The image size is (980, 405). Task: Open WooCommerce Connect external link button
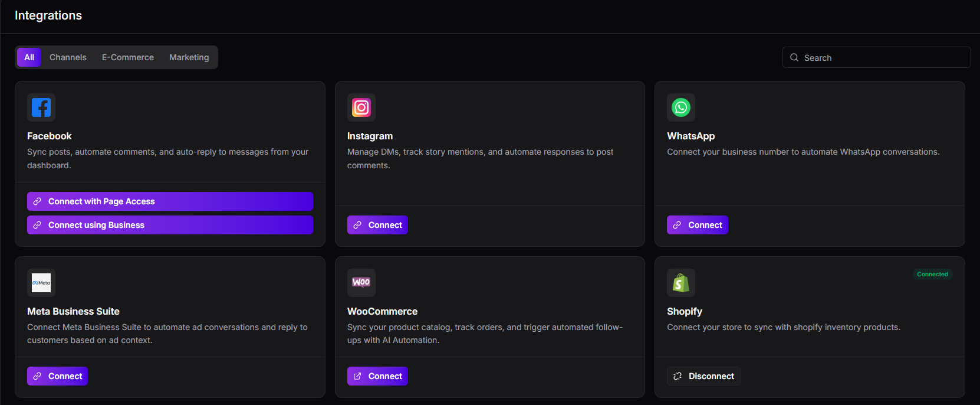pyautogui.click(x=377, y=376)
